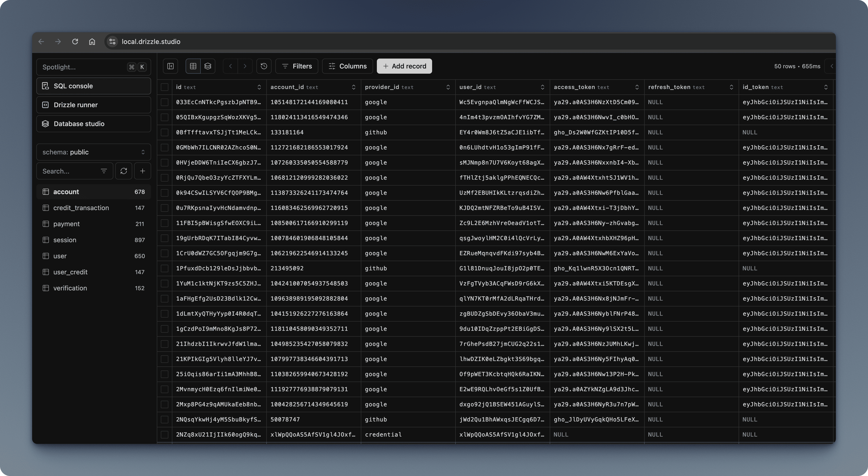
Task: Click the Add record button
Action: [404, 66]
